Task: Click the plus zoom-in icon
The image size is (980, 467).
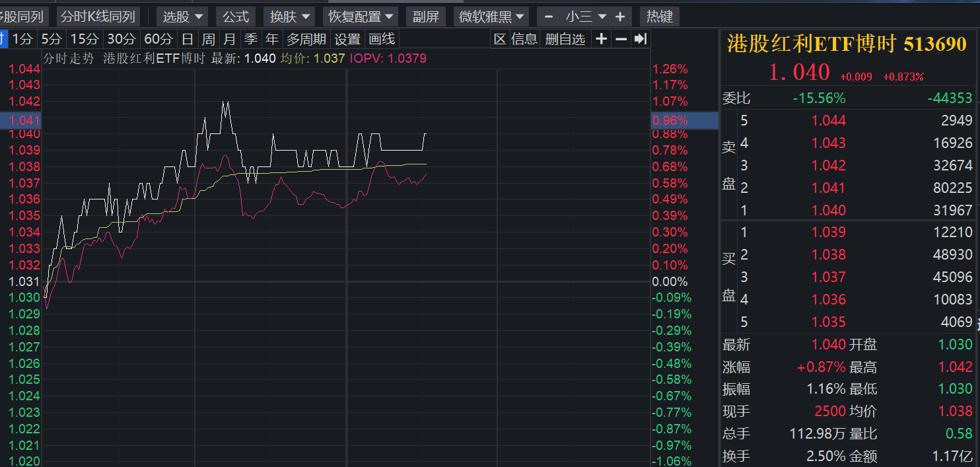Action: (601, 39)
